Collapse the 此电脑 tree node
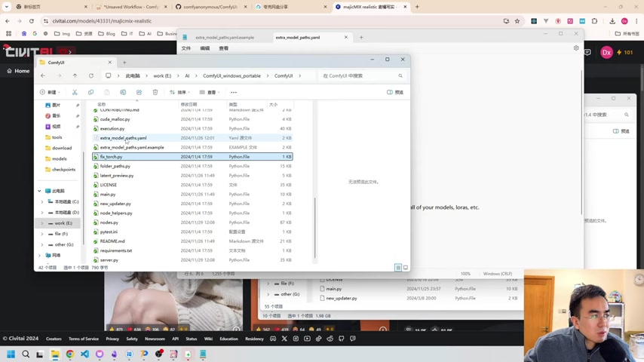The width and height of the screenshot is (644, 362). [39, 191]
